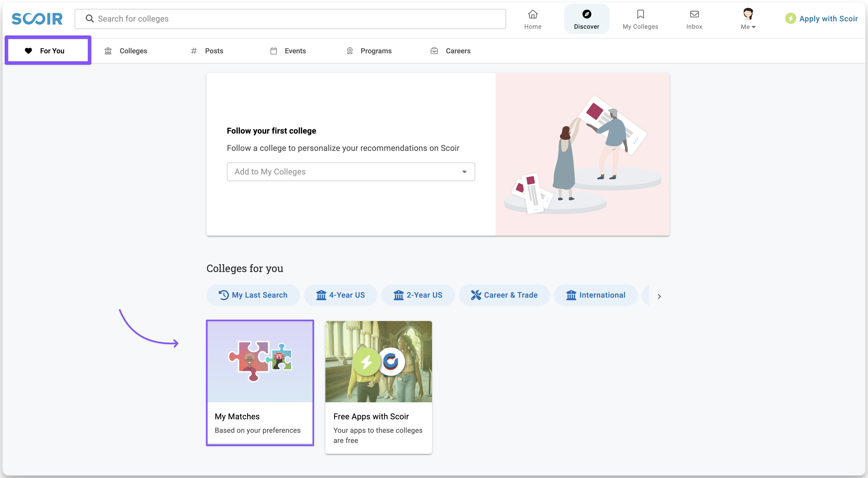Expand the Me account menu
868x478 pixels.
pyautogui.click(x=748, y=27)
